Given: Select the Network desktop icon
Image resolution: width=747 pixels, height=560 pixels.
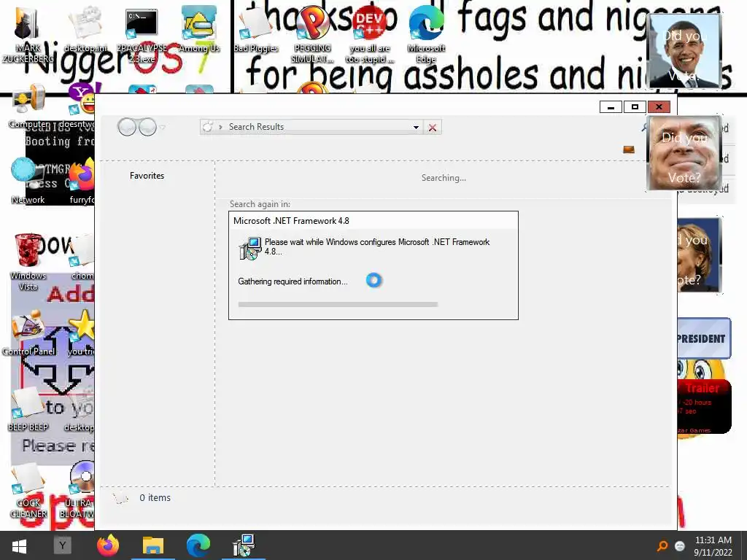Looking at the screenshot, I should click(x=28, y=182).
